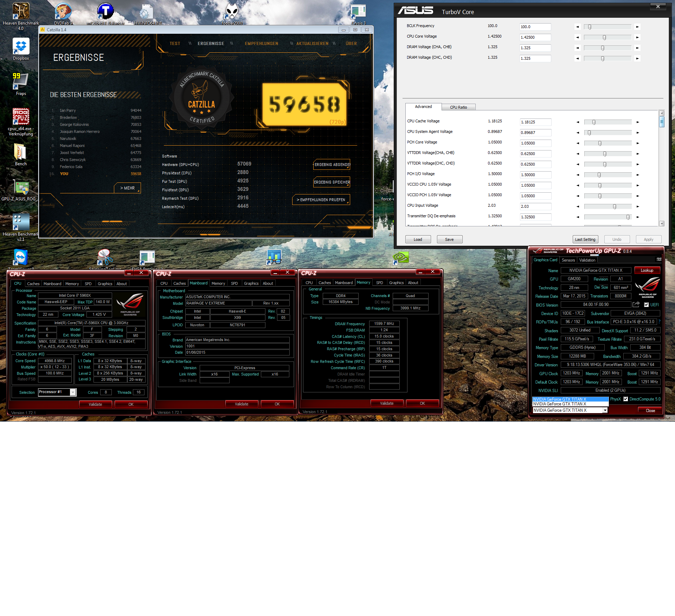This screenshot has height=616, width=675.
Task: Open the Validation tab in GPU-Z
Action: pos(587,260)
